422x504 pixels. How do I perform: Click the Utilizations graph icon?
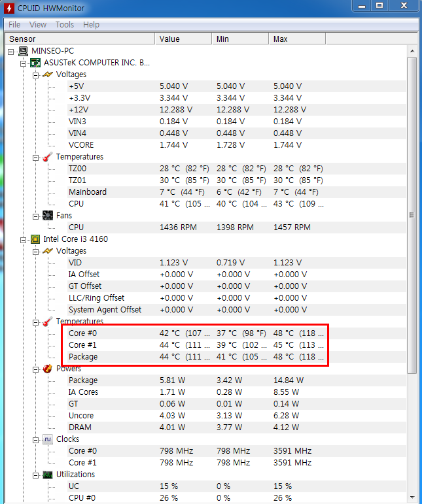(x=48, y=475)
